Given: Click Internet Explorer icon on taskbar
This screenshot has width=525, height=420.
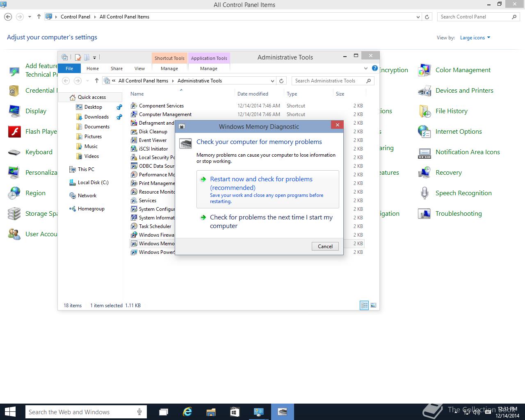Looking at the screenshot, I should tap(187, 412).
